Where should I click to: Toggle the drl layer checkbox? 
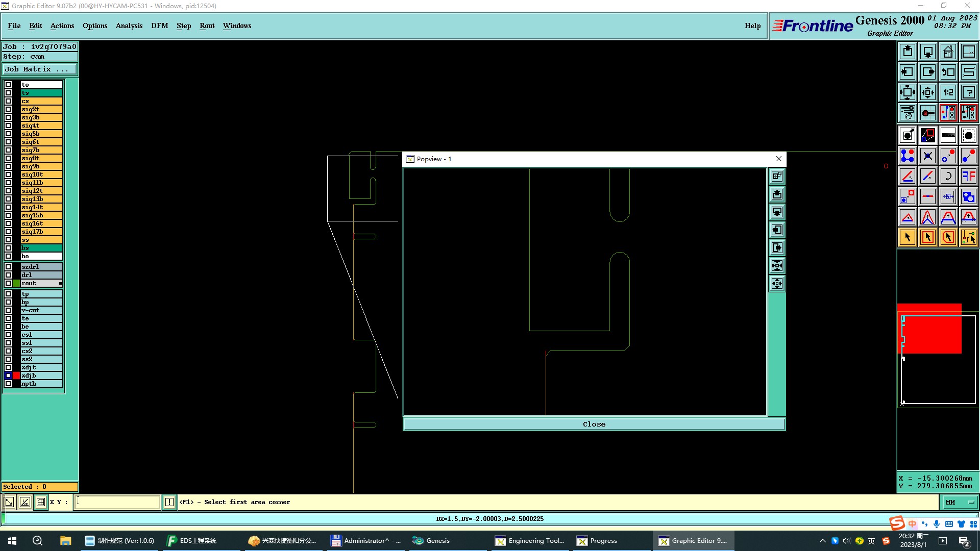point(8,275)
